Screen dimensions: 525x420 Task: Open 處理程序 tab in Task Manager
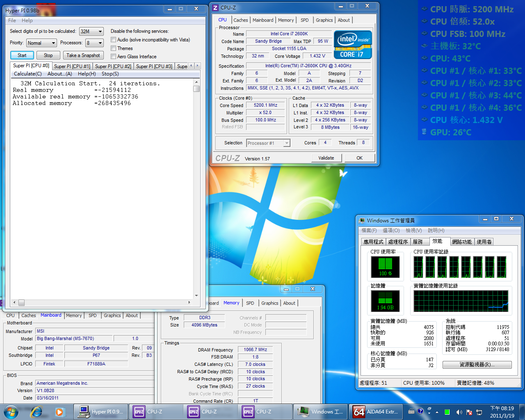click(x=398, y=242)
